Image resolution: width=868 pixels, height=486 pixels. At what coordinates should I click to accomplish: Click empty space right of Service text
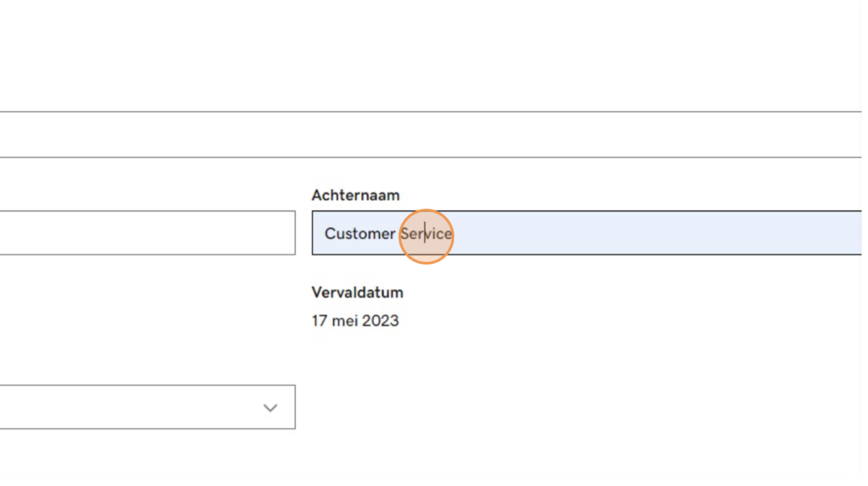point(654,232)
